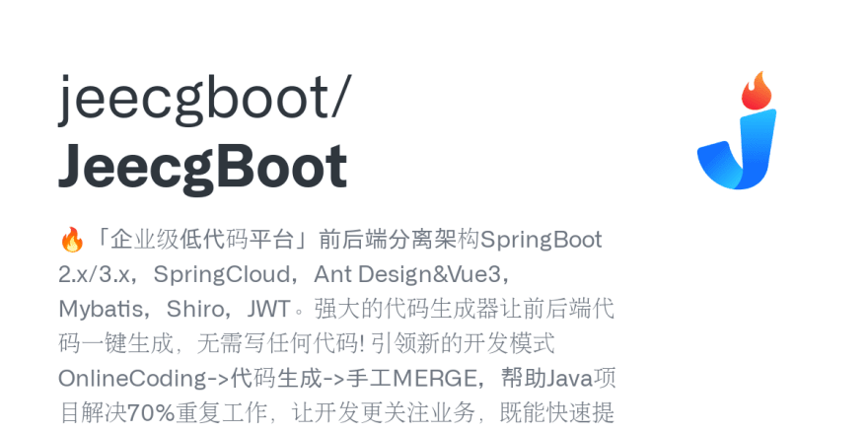Open the jeecgboot/ owner name
Viewport: 868px width, 434px height.
(x=204, y=100)
